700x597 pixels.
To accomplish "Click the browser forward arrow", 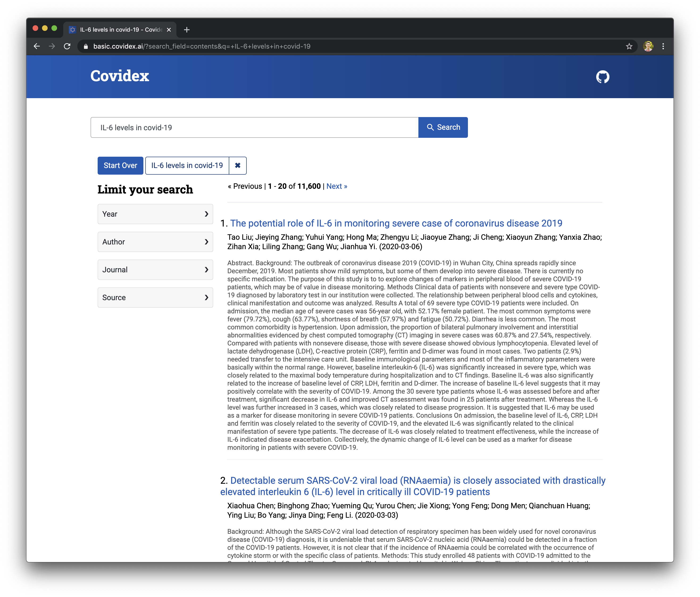I will [x=52, y=46].
